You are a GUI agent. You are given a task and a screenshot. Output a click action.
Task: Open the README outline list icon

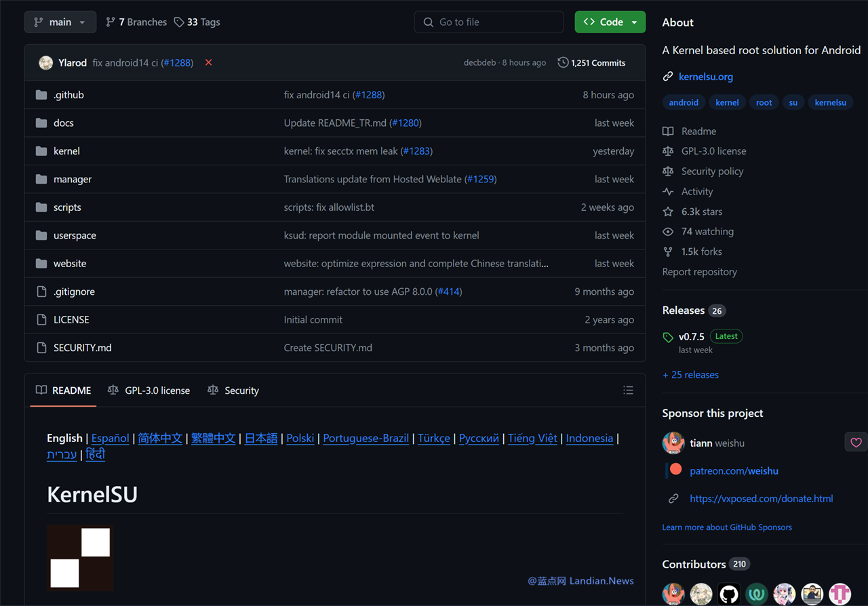click(x=628, y=390)
